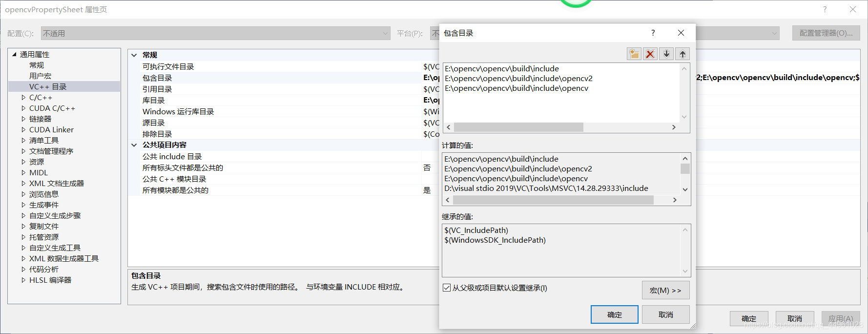This screenshot has width=868, height=334.
Task: Select 用户宏 in the tree
Action: coord(40,76)
